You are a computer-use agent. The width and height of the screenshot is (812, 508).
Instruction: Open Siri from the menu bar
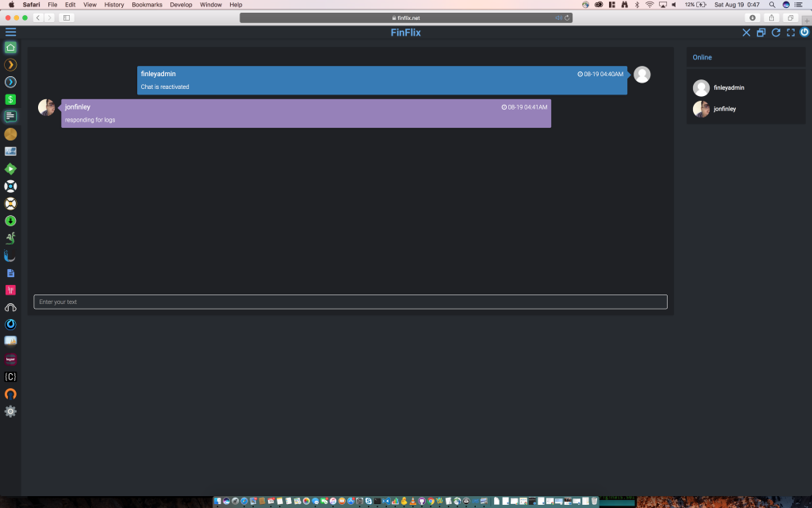tap(786, 5)
